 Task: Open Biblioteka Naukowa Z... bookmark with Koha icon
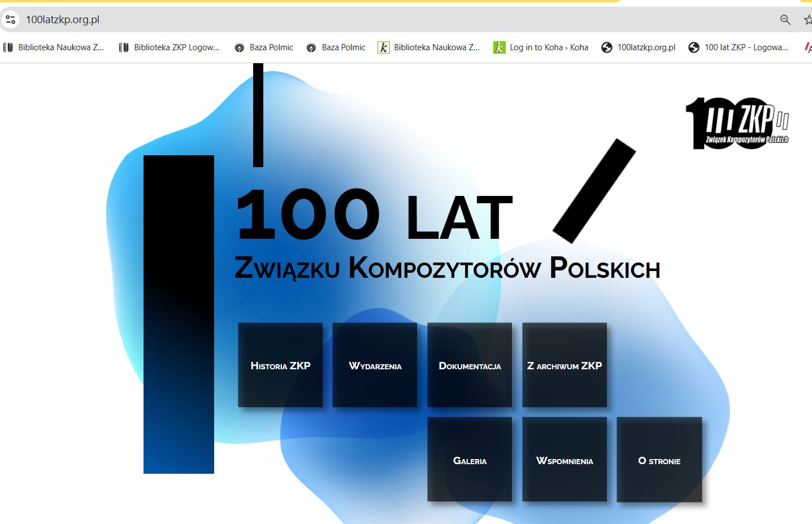(429, 47)
